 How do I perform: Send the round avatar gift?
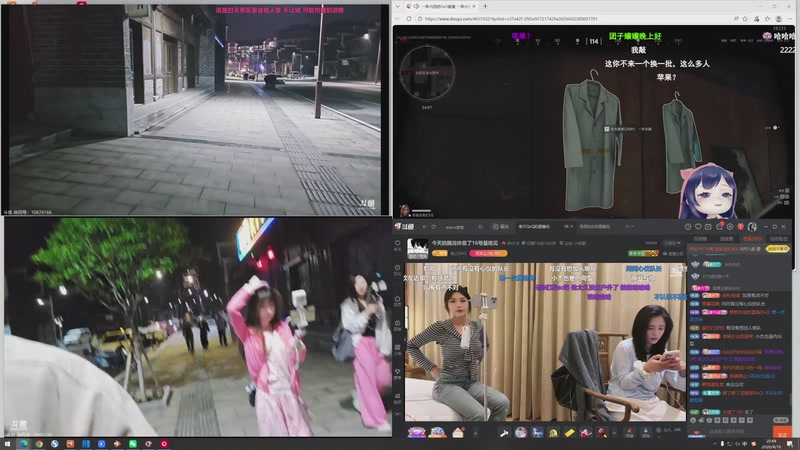pos(520,433)
